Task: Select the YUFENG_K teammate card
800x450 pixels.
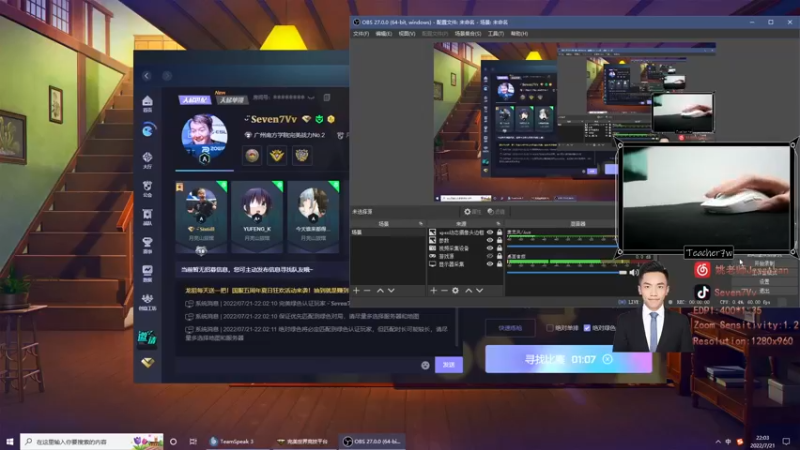Action: pyautogui.click(x=257, y=217)
